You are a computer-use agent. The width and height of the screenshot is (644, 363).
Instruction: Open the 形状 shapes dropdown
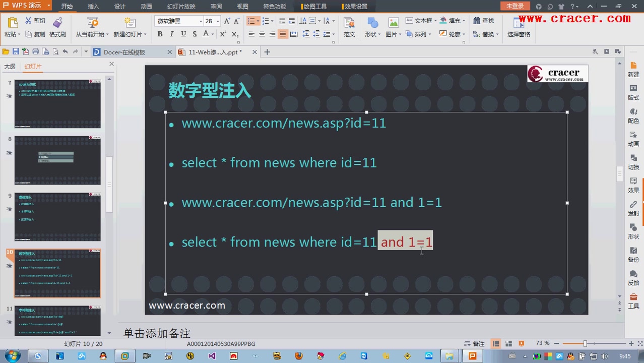click(371, 34)
